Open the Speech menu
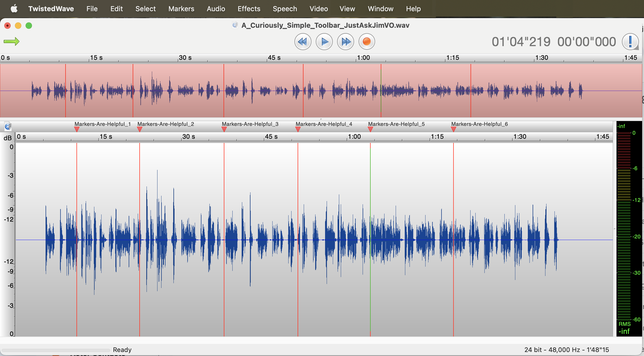The width and height of the screenshot is (644, 356). (x=285, y=9)
